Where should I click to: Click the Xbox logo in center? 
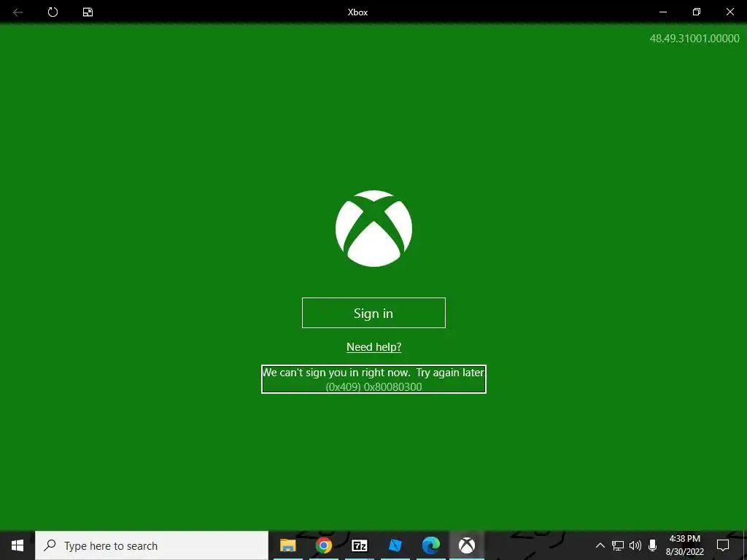coord(373,228)
